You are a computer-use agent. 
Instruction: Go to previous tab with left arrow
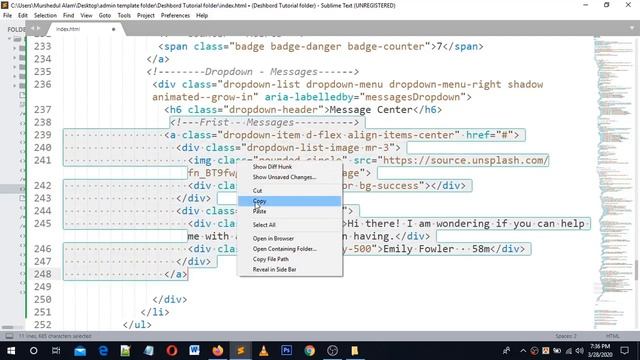pyautogui.click(x=32, y=29)
